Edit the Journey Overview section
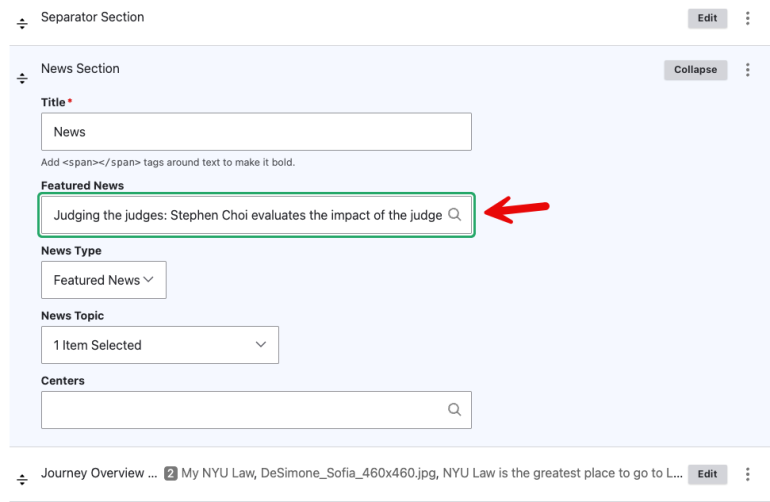This screenshot has height=502, width=770. pyautogui.click(x=707, y=474)
